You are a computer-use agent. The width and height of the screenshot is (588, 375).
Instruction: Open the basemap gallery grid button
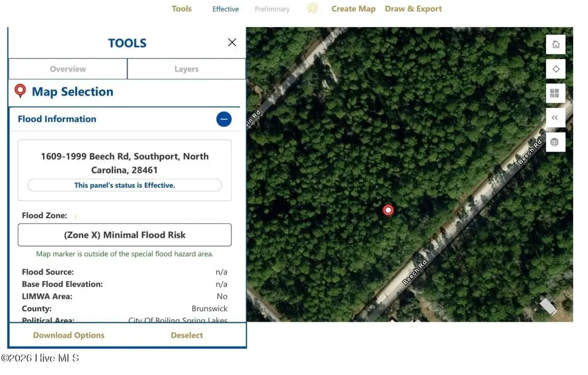pos(555,93)
